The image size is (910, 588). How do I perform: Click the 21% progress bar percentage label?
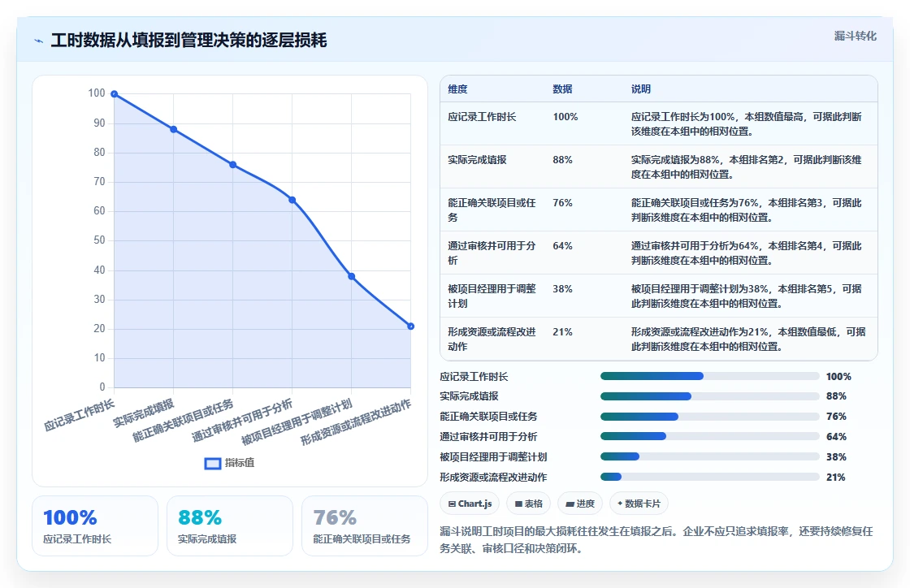point(836,478)
